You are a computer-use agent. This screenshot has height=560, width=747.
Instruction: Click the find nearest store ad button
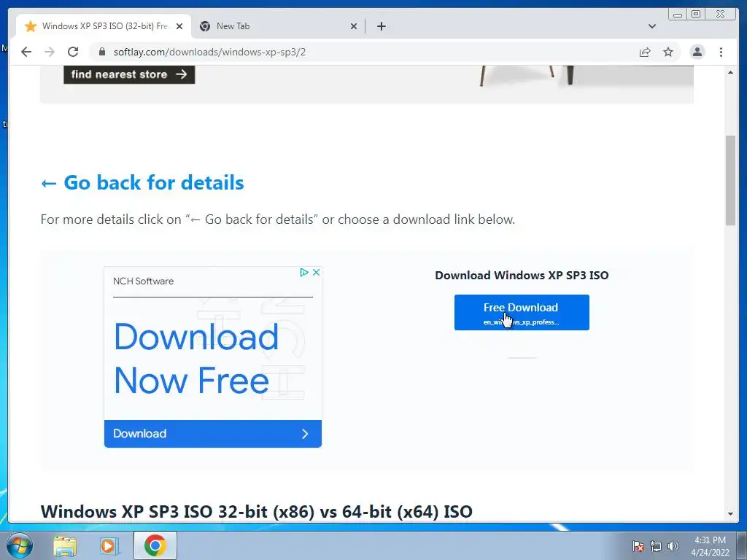129,74
